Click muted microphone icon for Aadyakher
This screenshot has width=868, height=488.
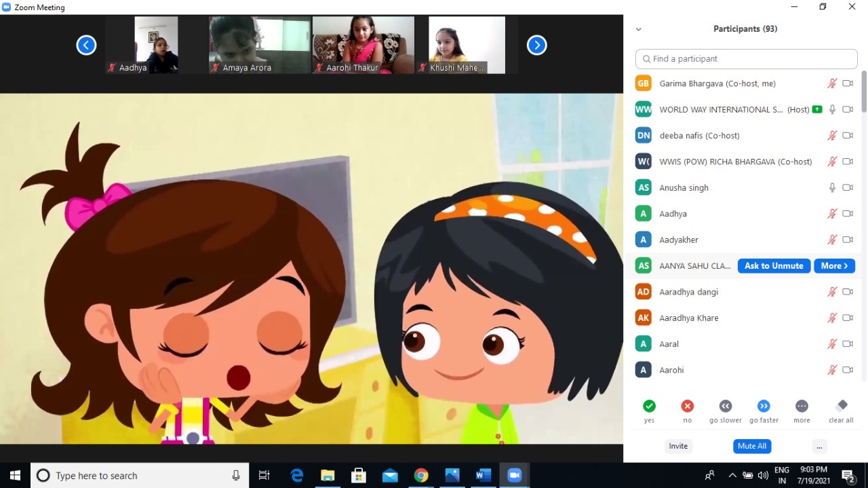[x=832, y=240]
